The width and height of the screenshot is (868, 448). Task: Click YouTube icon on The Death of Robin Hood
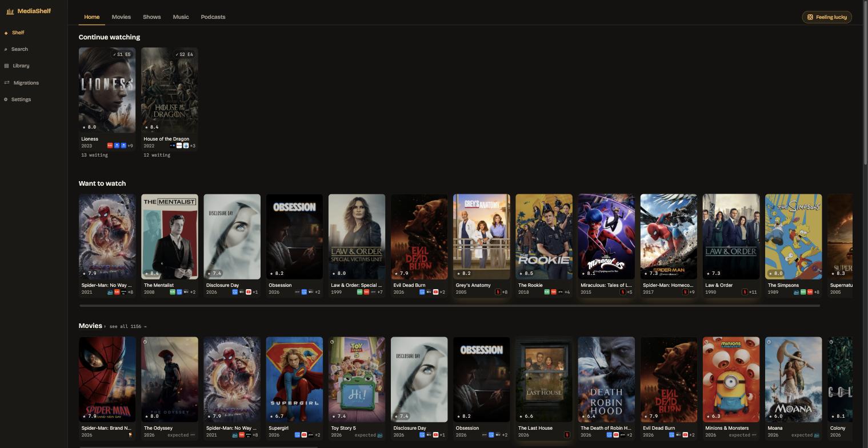616,435
